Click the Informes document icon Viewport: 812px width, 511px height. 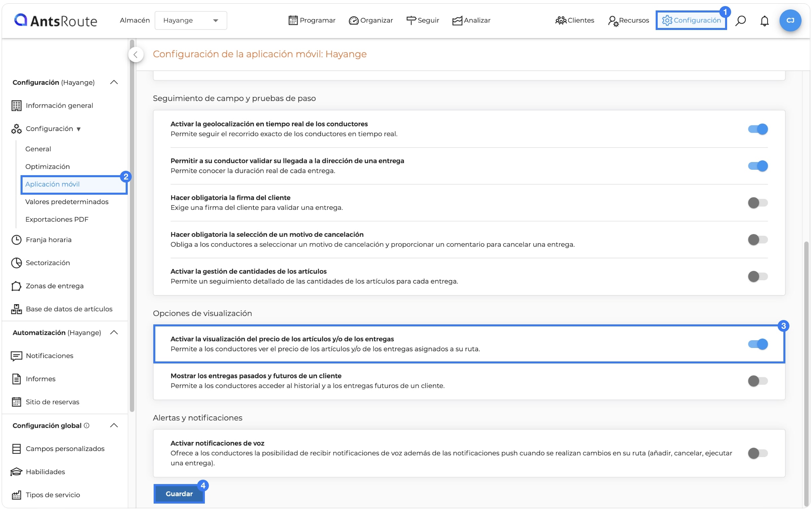tap(17, 379)
